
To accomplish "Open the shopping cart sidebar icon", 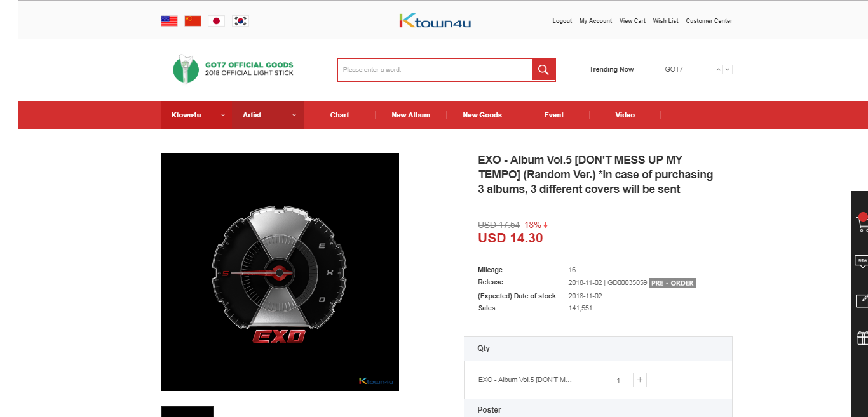I will [862, 222].
